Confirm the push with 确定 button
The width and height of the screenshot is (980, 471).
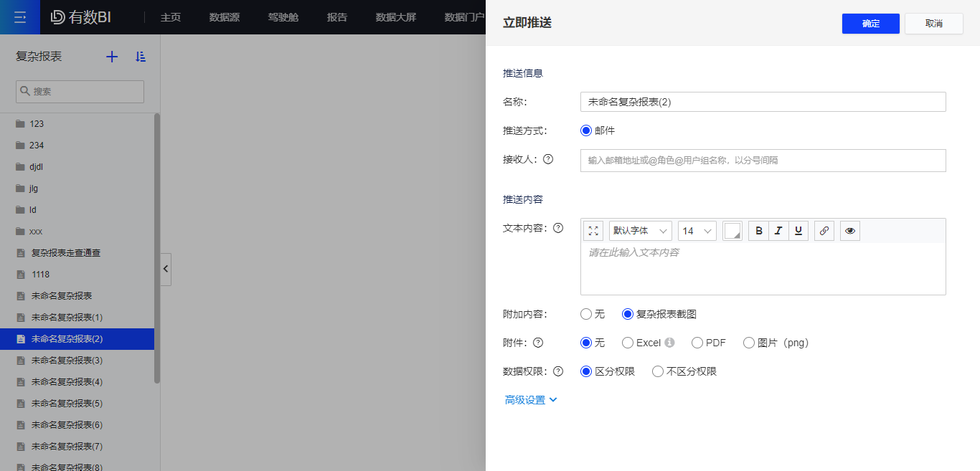[870, 23]
